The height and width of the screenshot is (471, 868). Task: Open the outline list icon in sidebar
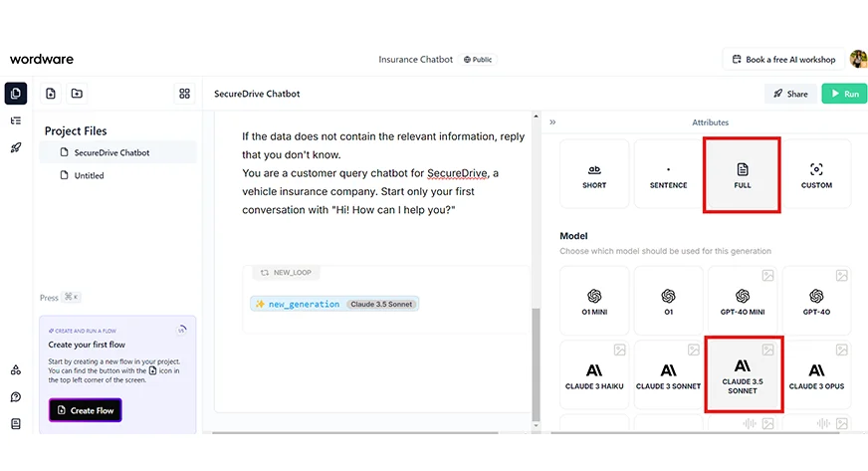coord(16,120)
